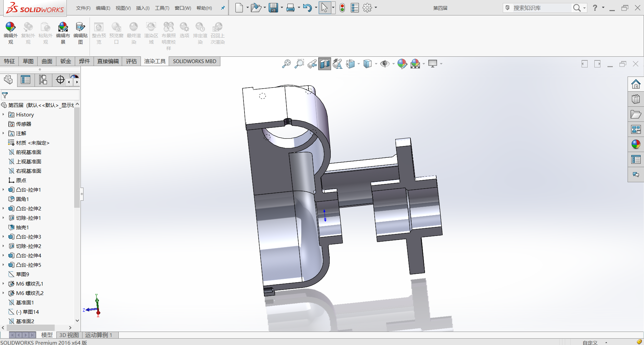This screenshot has height=345, width=644.
Task: Expand the 切除-拉伸1 feature
Action: coord(3,218)
